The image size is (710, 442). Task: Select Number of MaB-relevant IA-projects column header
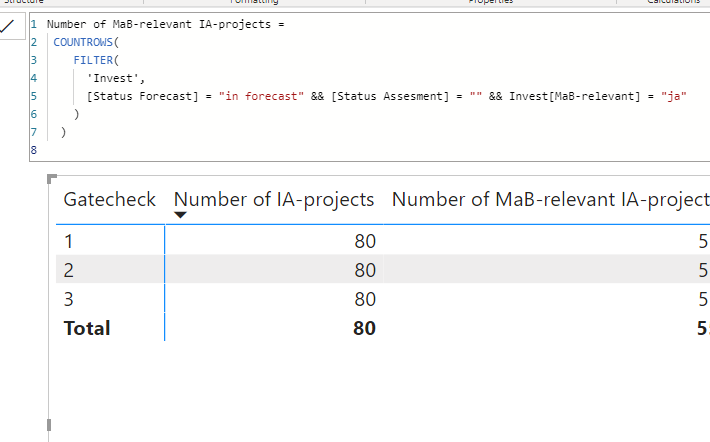coord(551,199)
